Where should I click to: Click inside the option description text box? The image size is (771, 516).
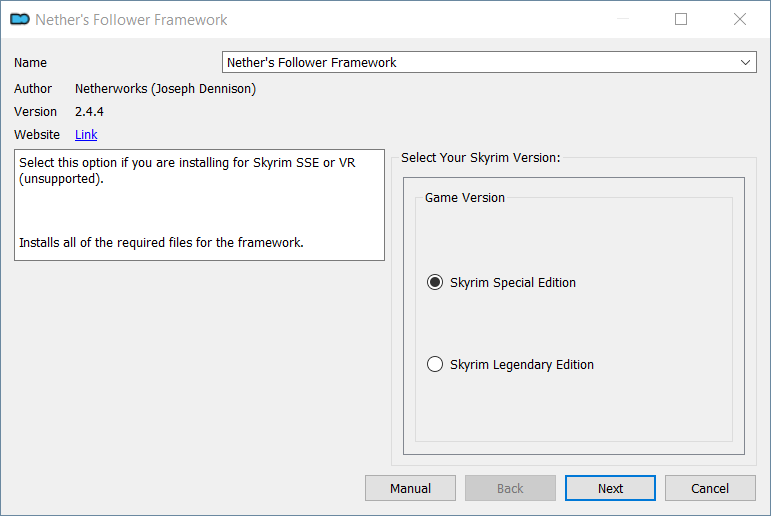click(199, 205)
